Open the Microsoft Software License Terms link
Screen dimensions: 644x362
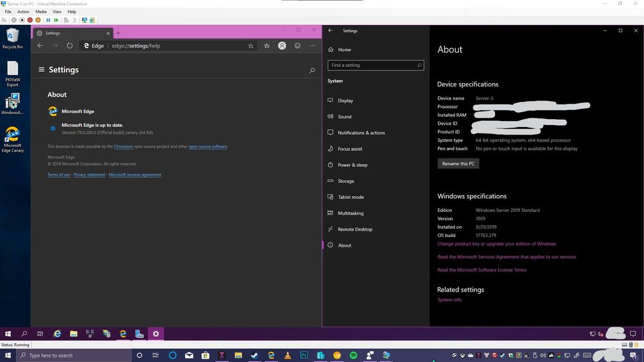click(482, 270)
